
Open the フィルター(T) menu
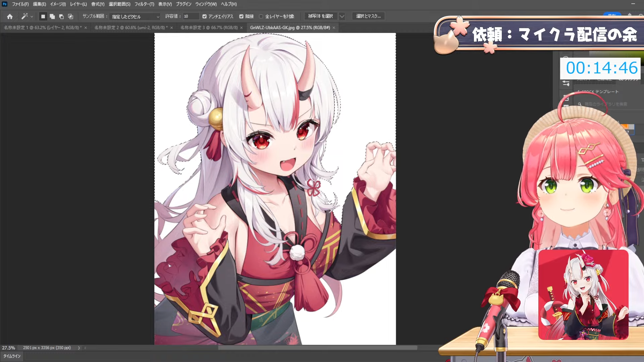click(x=144, y=4)
